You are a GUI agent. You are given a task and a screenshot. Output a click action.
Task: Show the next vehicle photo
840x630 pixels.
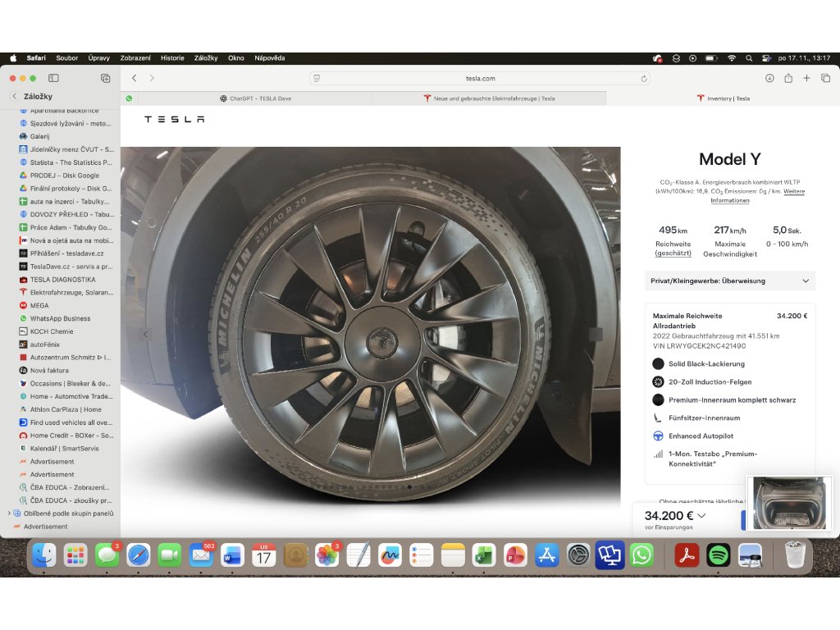point(596,335)
